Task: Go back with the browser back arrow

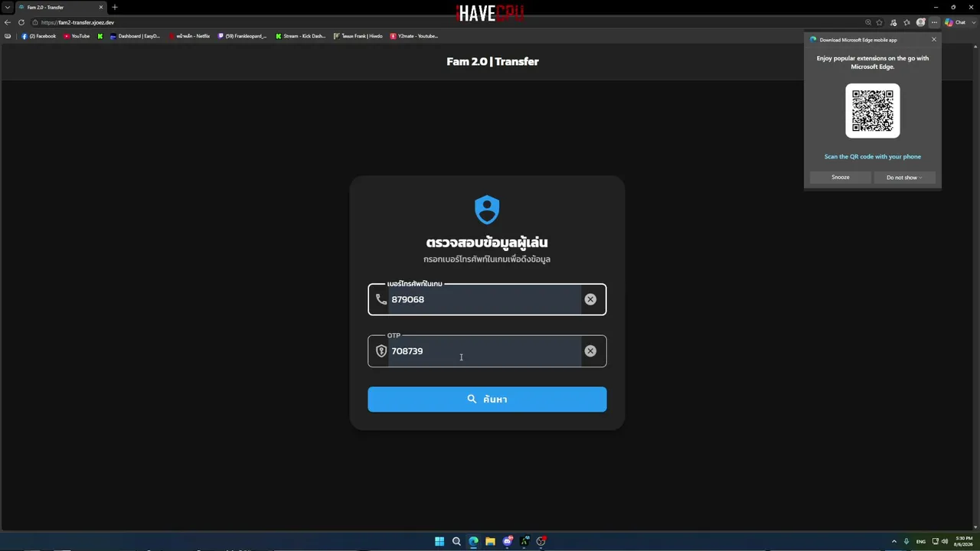Action: 8,22
